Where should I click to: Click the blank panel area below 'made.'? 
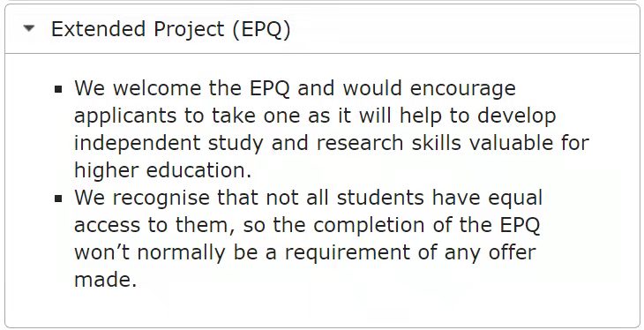[x=322, y=309]
